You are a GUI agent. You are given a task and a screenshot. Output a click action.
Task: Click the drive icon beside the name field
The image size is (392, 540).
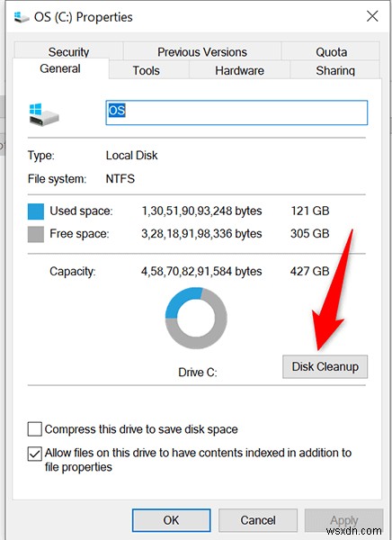click(44, 114)
